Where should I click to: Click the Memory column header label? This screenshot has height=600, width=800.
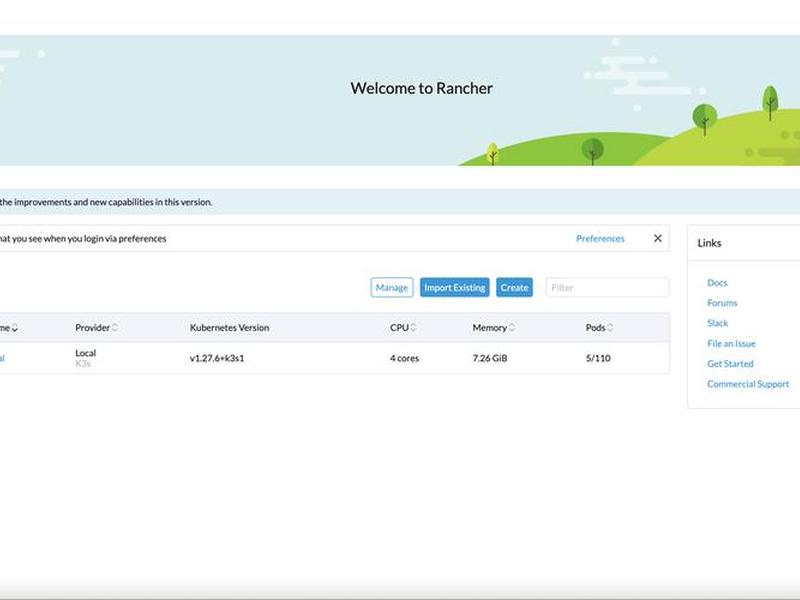[489, 328]
